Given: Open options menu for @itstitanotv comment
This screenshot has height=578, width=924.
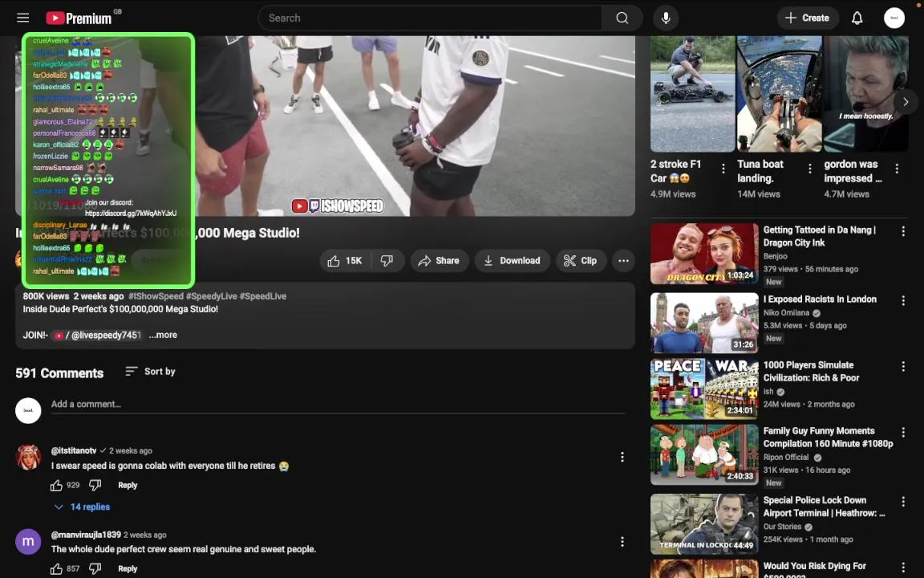Looking at the screenshot, I should [x=622, y=457].
